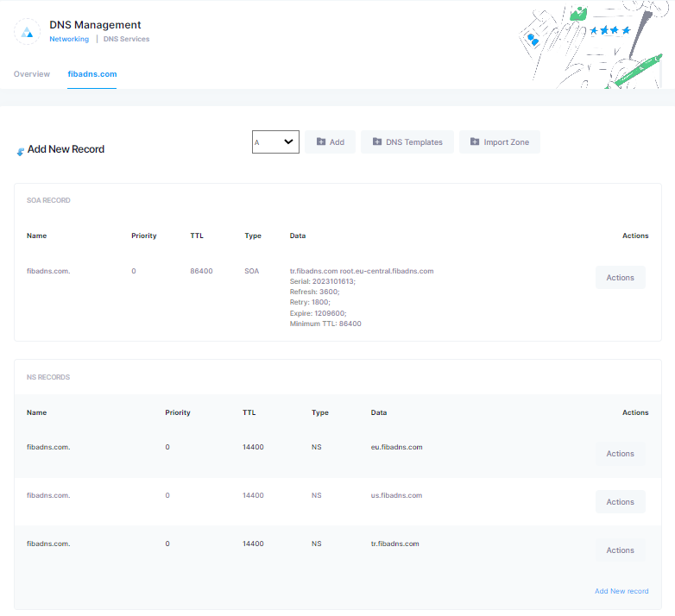Click the eu.fibadns.com data cell
Image resolution: width=675 pixels, height=616 pixels.
[x=396, y=447]
